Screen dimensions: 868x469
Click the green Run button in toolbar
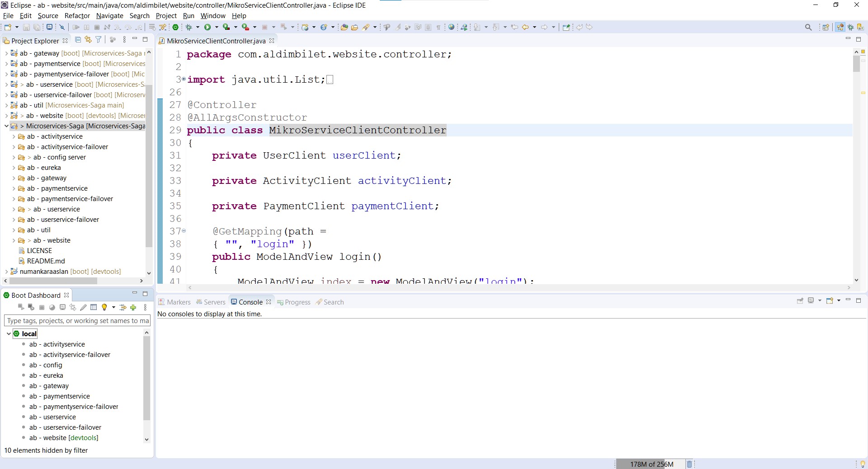tap(208, 27)
